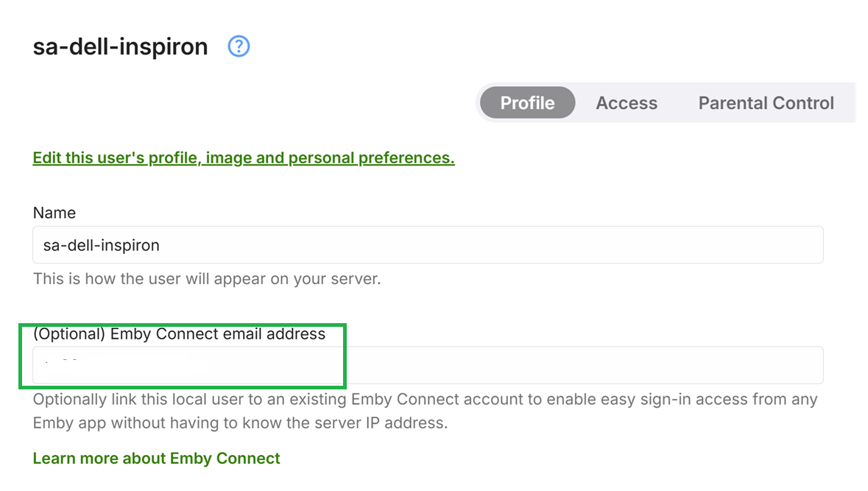Click the sa-dell-inspiron page heading
The image size is (868, 491).
120,47
